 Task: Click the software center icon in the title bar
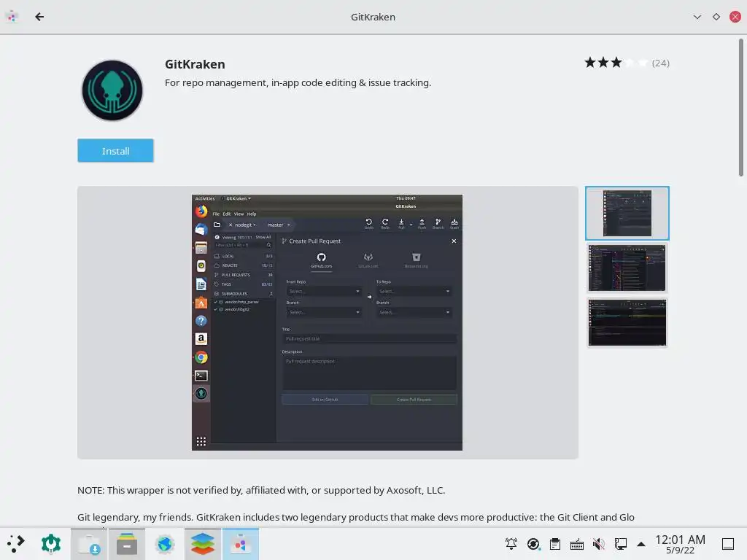(12, 17)
